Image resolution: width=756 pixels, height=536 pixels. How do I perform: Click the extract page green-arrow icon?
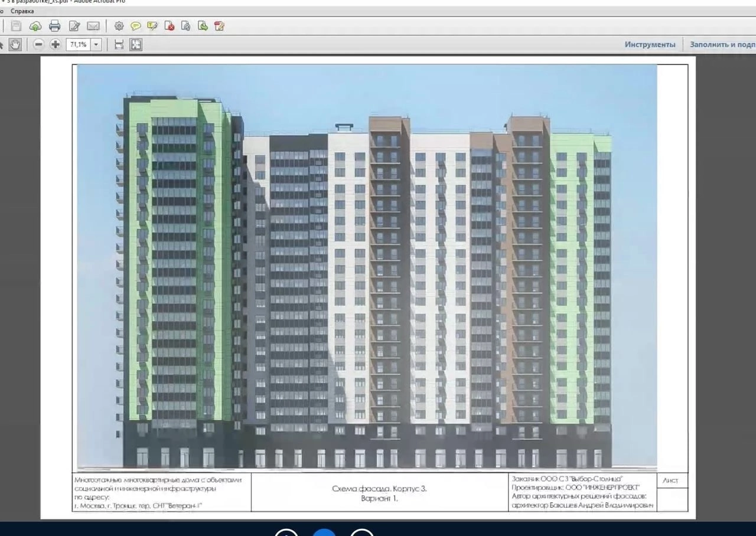coord(203,26)
